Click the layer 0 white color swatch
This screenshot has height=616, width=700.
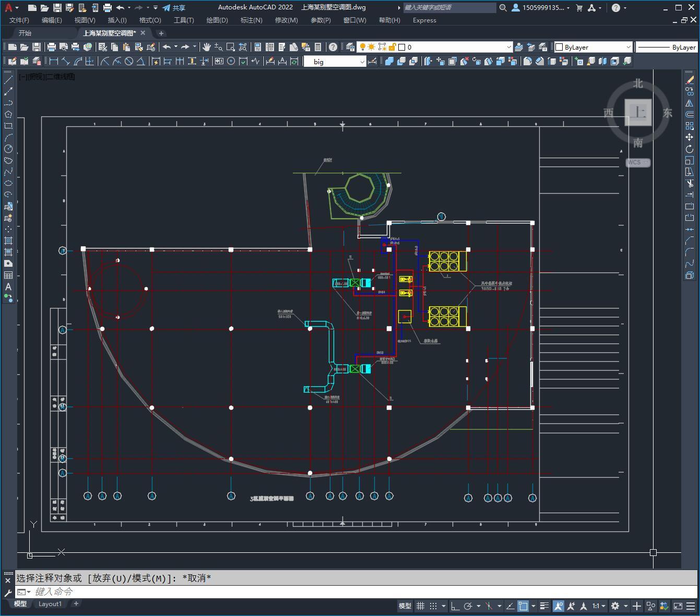401,47
